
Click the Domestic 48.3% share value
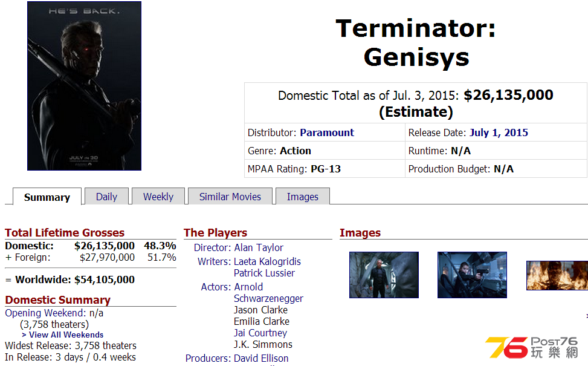pyautogui.click(x=160, y=246)
